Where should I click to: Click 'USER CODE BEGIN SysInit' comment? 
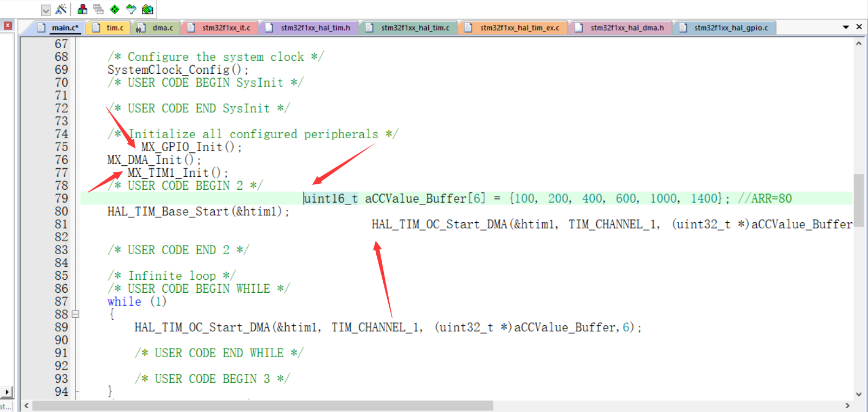pyautogui.click(x=205, y=82)
